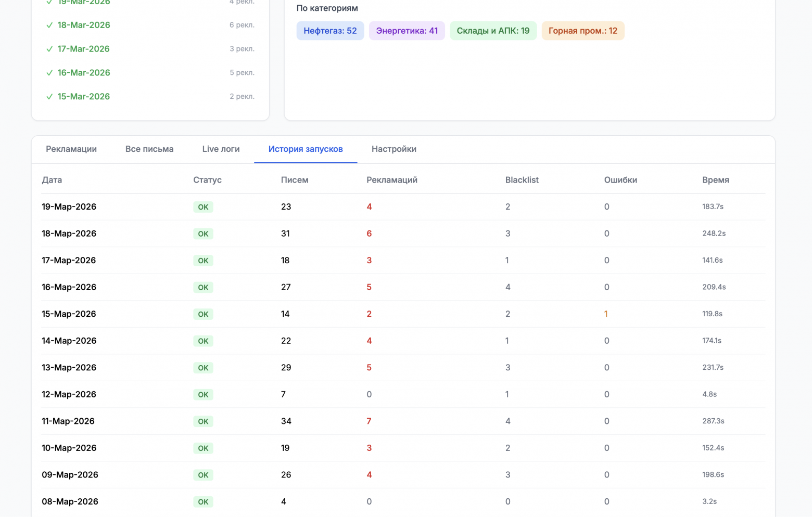Open the 18-Mar-2026 entry in the date list

84,25
